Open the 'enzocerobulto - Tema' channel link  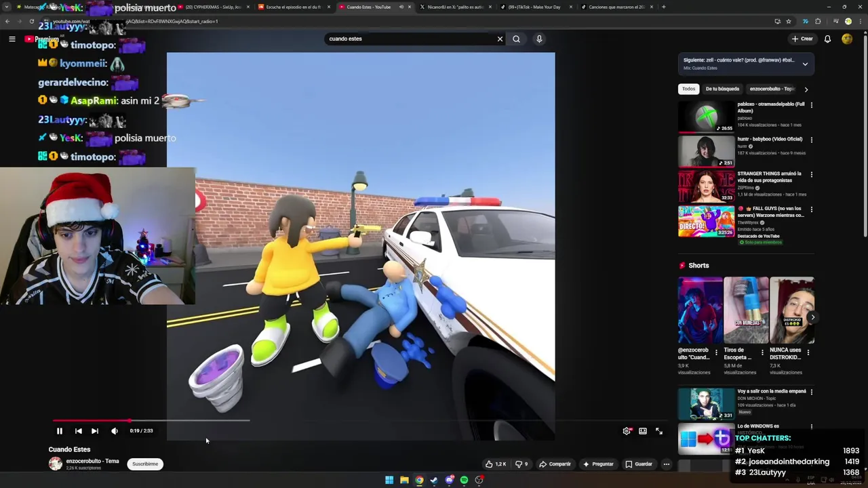(92, 462)
